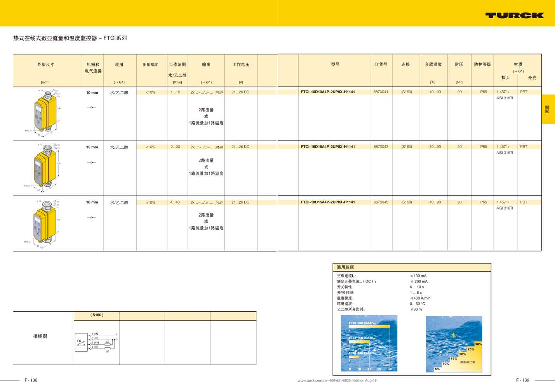Viewport: 555px width, 392px height.
Task: Select model FTCI-15D15A4P-2UP8X-H1141
Action: tap(328, 147)
